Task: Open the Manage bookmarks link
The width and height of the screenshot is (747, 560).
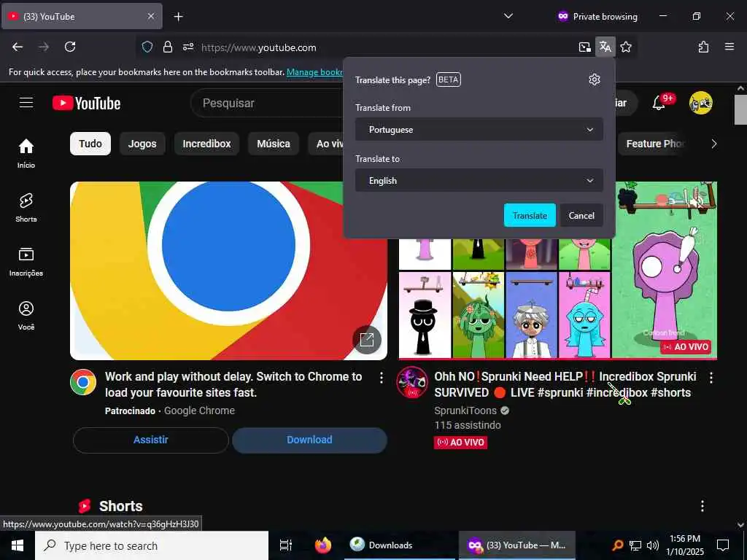Action: [314, 72]
